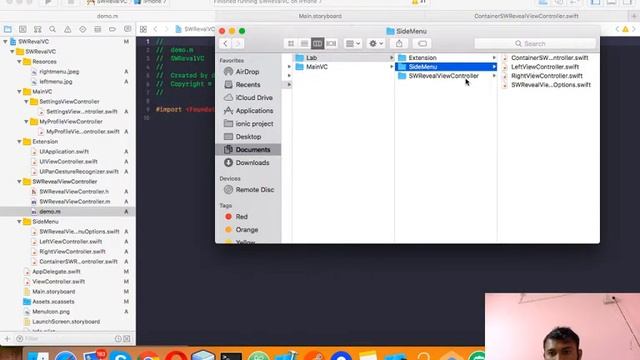Open the symbol navigator in Xcode

click(x=38, y=29)
